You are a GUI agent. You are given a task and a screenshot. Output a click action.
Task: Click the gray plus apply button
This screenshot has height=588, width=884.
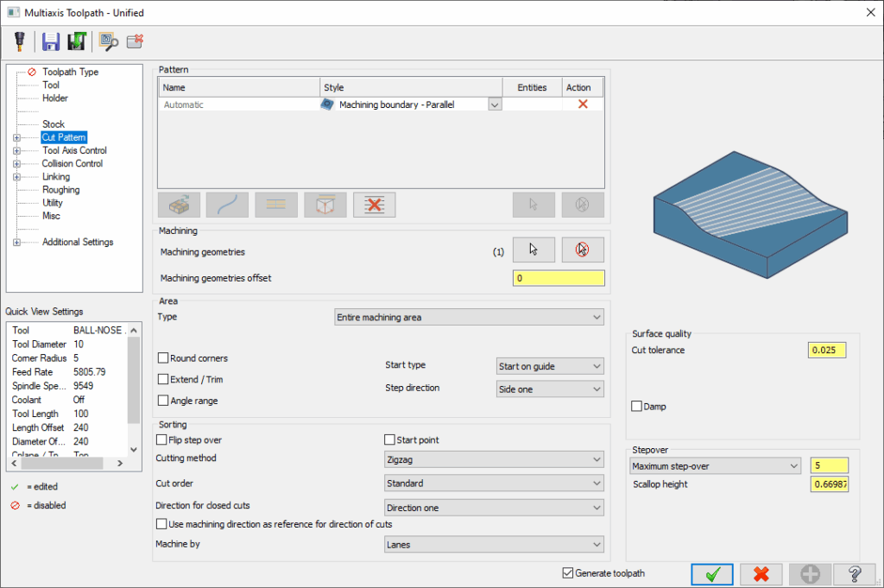810,574
